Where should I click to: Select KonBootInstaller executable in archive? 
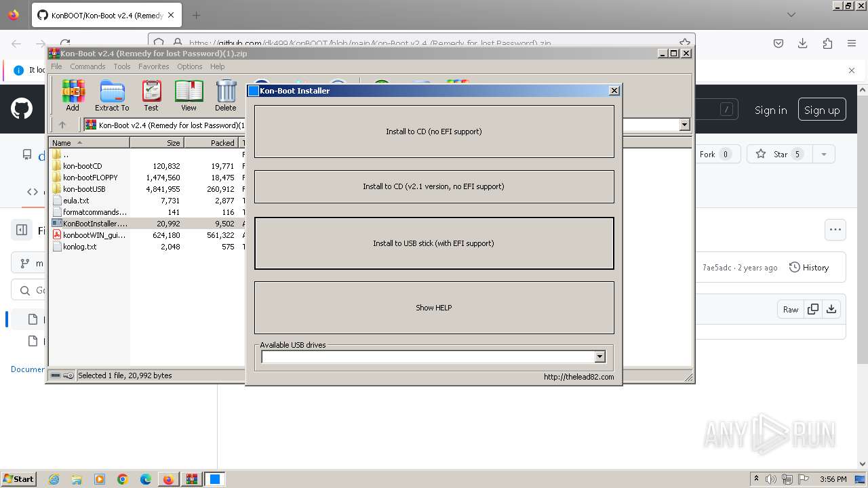click(x=94, y=224)
